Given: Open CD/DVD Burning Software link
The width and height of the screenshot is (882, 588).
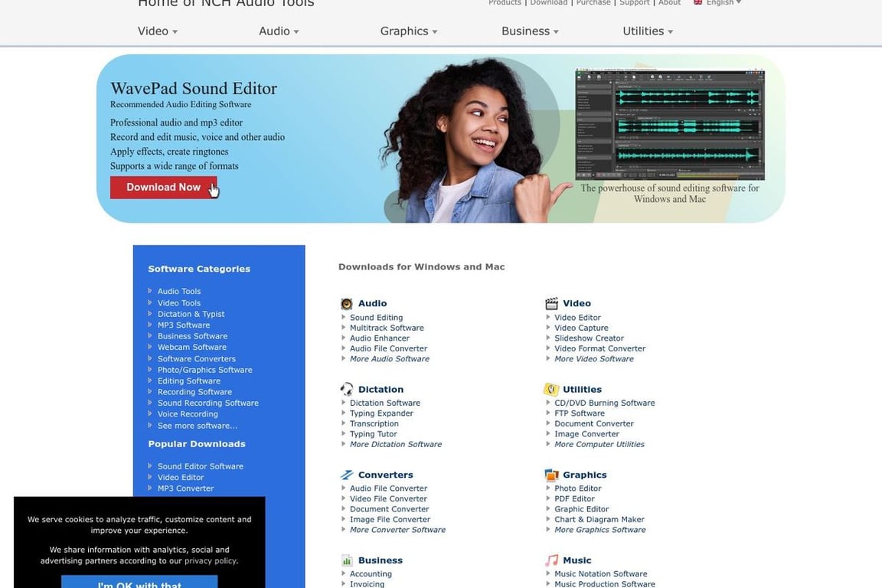Looking at the screenshot, I should (x=605, y=403).
